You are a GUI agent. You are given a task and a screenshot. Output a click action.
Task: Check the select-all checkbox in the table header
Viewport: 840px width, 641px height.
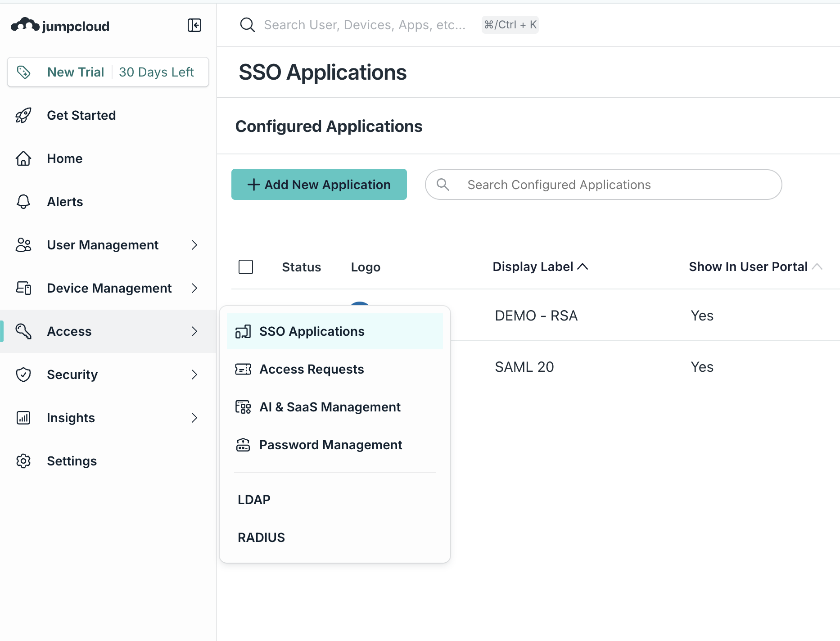(x=246, y=266)
